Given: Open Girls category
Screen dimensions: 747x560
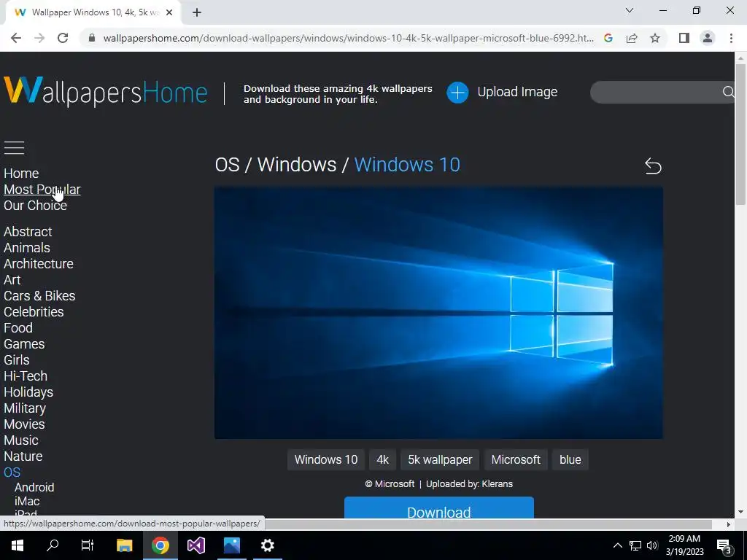Looking at the screenshot, I should [x=17, y=360].
